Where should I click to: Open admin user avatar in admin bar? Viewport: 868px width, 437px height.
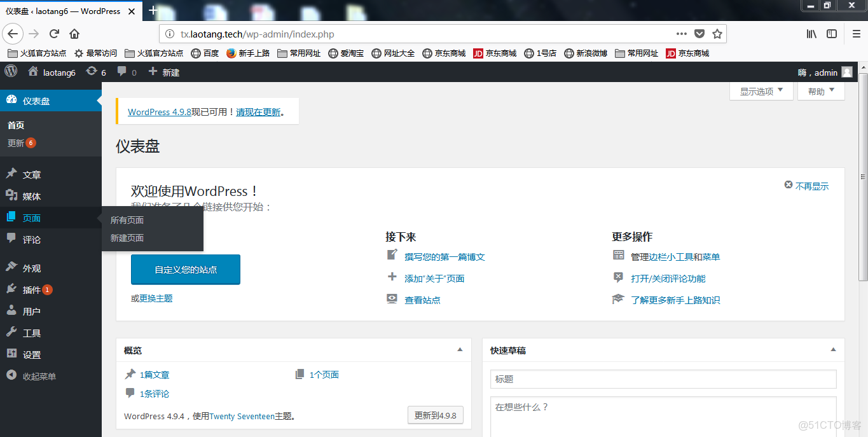pyautogui.click(x=847, y=73)
